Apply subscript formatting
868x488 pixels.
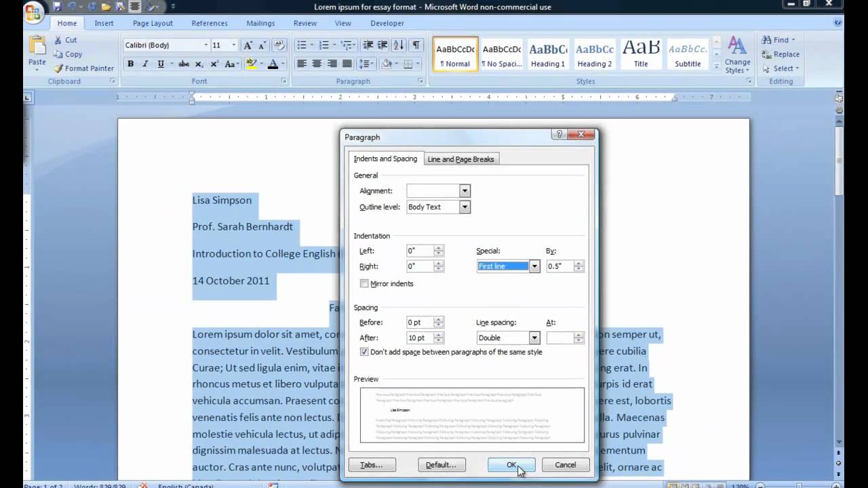199,64
